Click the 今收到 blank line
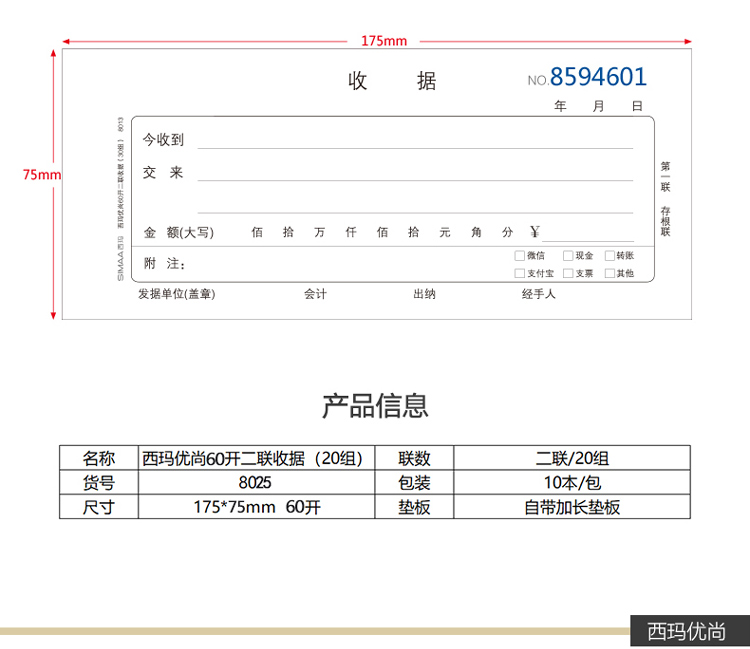750x649 pixels. pyautogui.click(x=415, y=141)
